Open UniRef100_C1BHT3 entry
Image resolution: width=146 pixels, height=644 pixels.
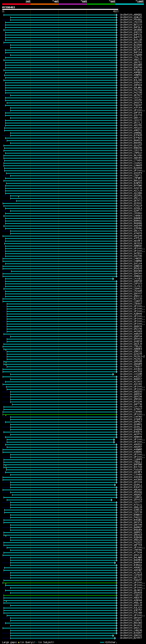(x=131, y=301)
